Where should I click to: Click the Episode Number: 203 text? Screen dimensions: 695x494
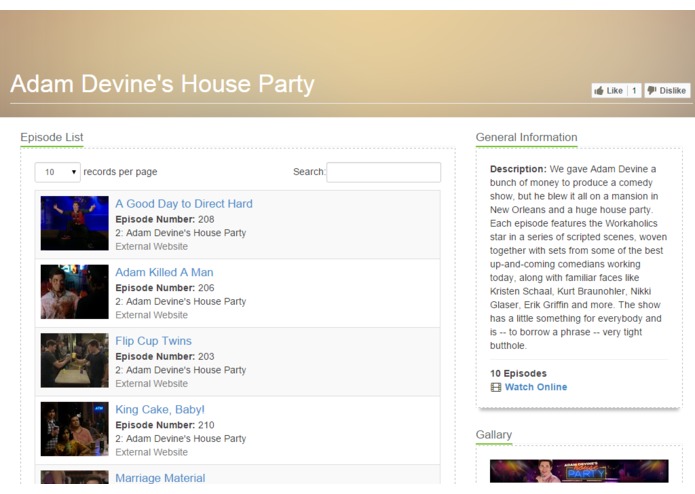tap(165, 357)
